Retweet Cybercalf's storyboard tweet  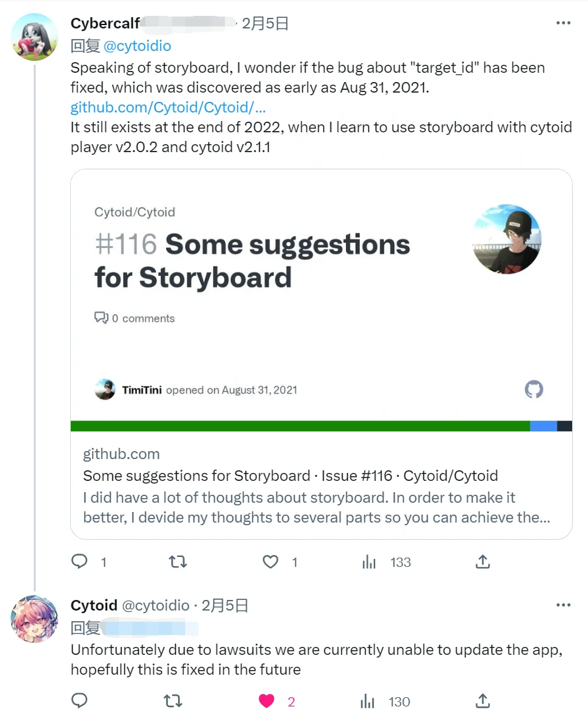click(x=178, y=562)
